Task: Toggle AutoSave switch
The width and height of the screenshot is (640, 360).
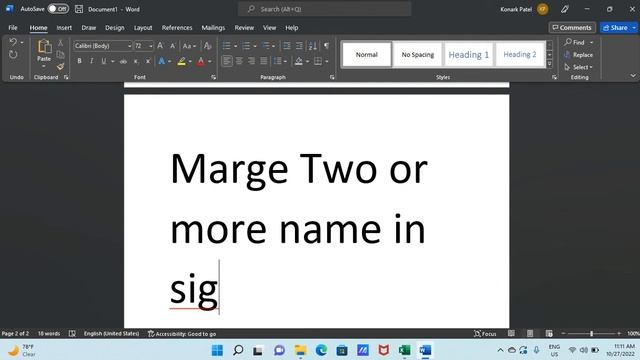Action: point(58,9)
